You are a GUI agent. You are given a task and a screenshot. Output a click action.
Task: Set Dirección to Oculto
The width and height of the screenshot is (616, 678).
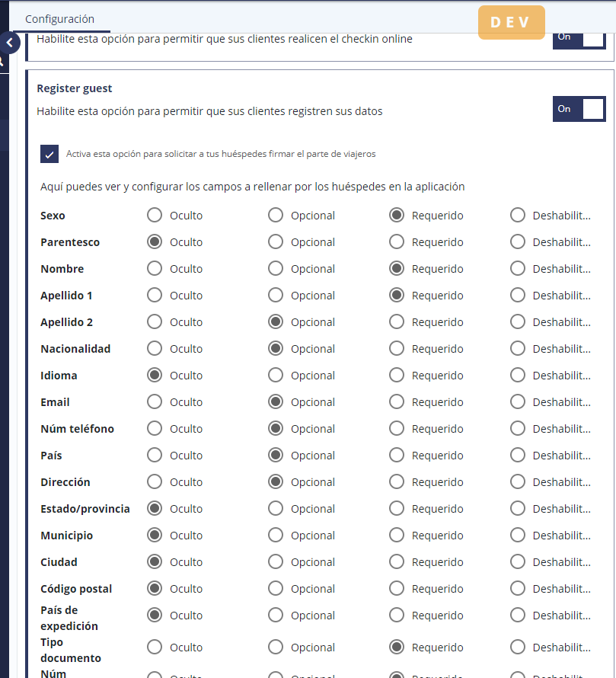[155, 482]
